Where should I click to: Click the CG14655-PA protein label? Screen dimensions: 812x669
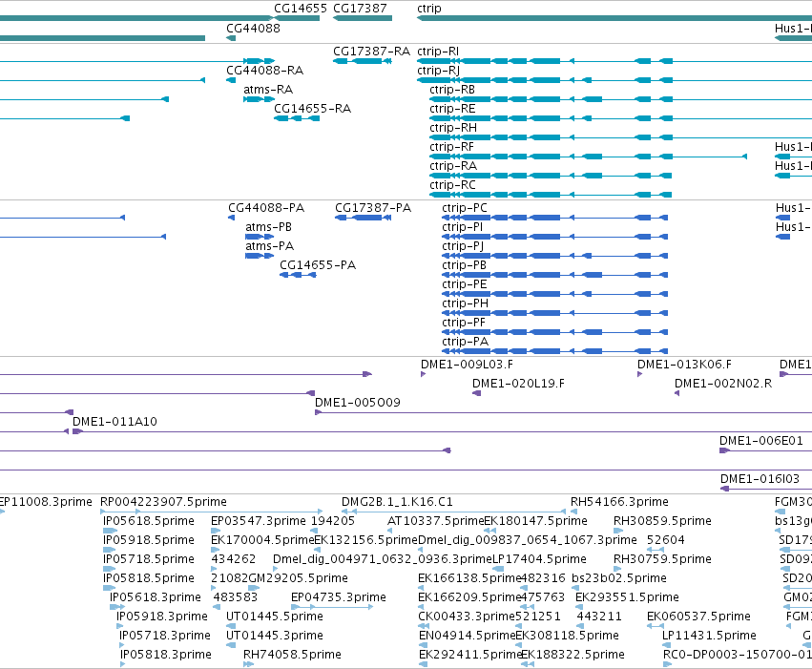[318, 265]
